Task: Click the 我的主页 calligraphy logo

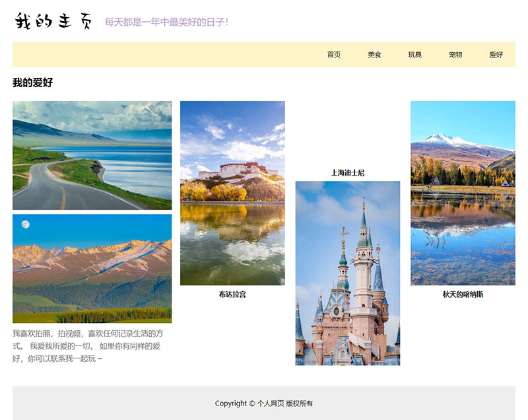Action: 53,21
